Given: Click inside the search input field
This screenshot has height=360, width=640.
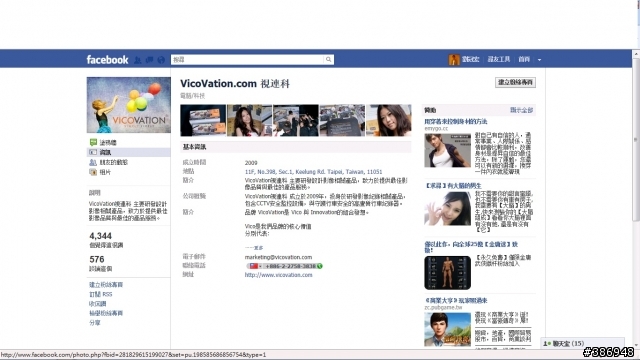Looking at the screenshot, I should (247, 60).
